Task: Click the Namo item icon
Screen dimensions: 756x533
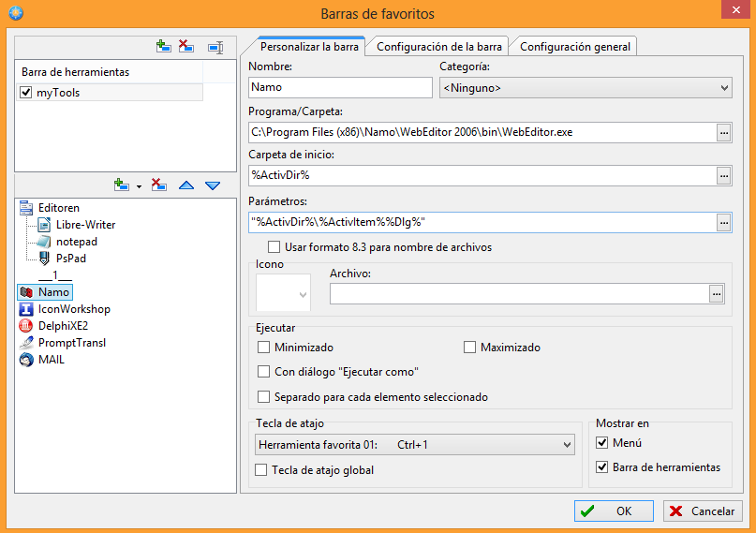Action: pyautogui.click(x=26, y=292)
